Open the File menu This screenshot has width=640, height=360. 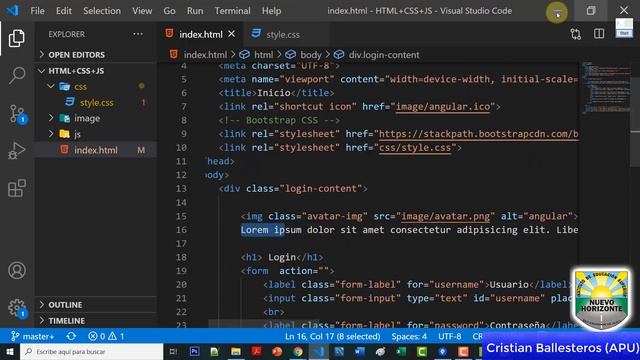pos(37,11)
